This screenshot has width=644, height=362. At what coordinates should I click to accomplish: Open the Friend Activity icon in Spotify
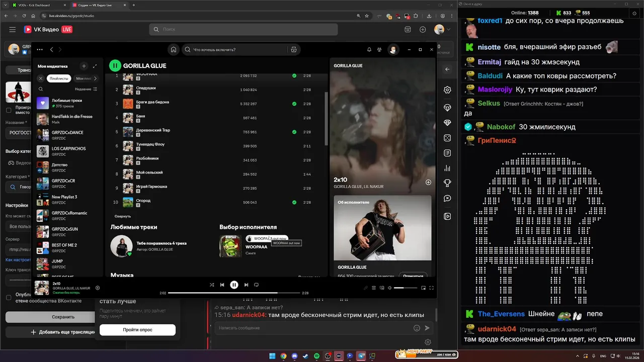coord(379,50)
